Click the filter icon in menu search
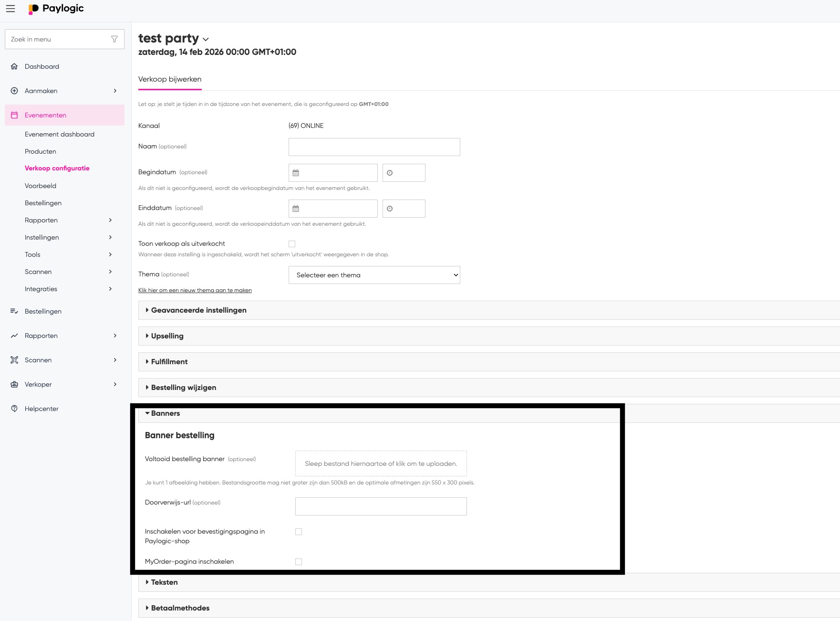 [x=114, y=39]
